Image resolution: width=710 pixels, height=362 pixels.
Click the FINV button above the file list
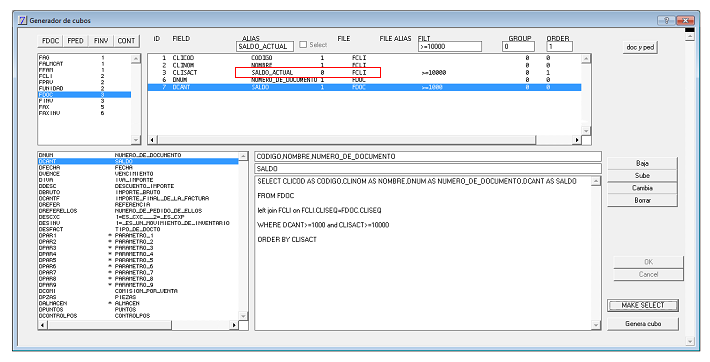coord(101,41)
